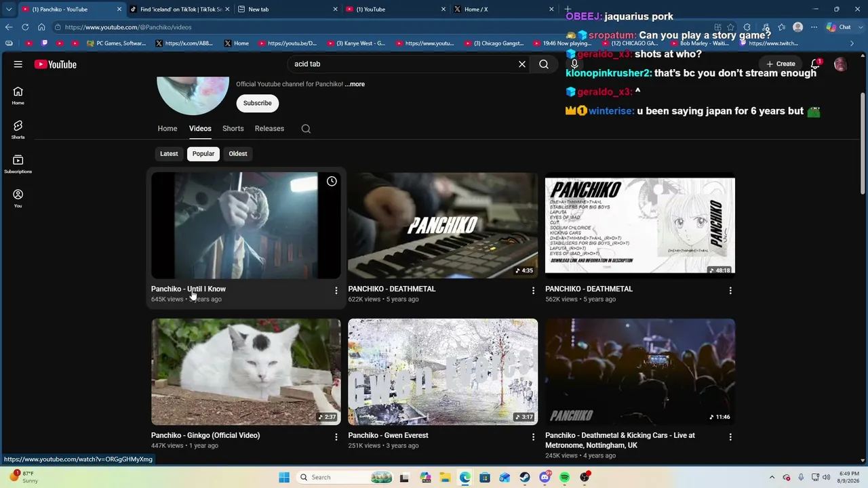
Task: Open Microsoft Store from the taskbar
Action: click(x=485, y=477)
